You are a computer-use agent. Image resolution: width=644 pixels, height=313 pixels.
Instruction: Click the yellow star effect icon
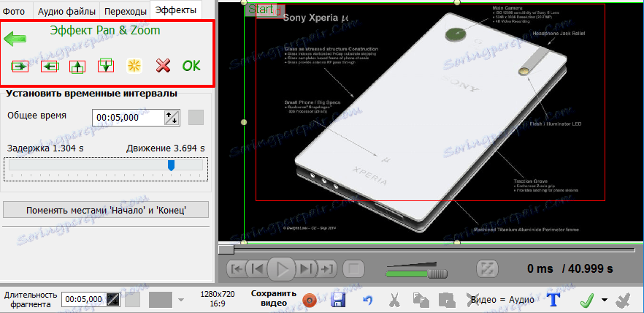[x=134, y=67]
